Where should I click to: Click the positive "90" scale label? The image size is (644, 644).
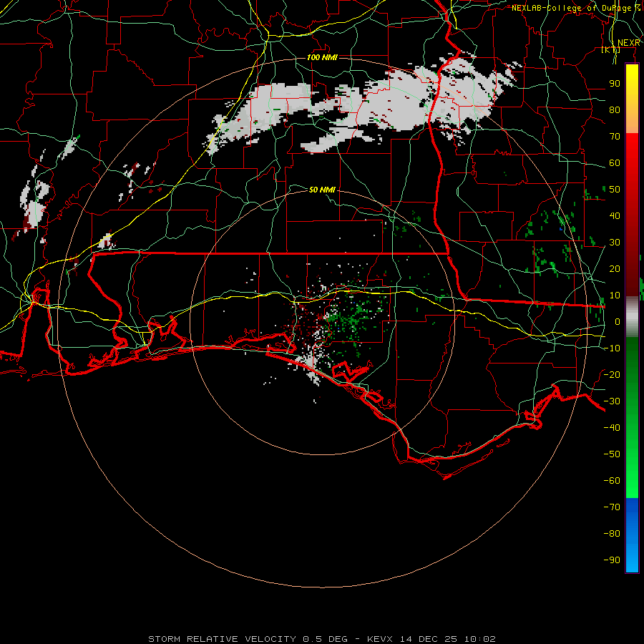tap(615, 84)
